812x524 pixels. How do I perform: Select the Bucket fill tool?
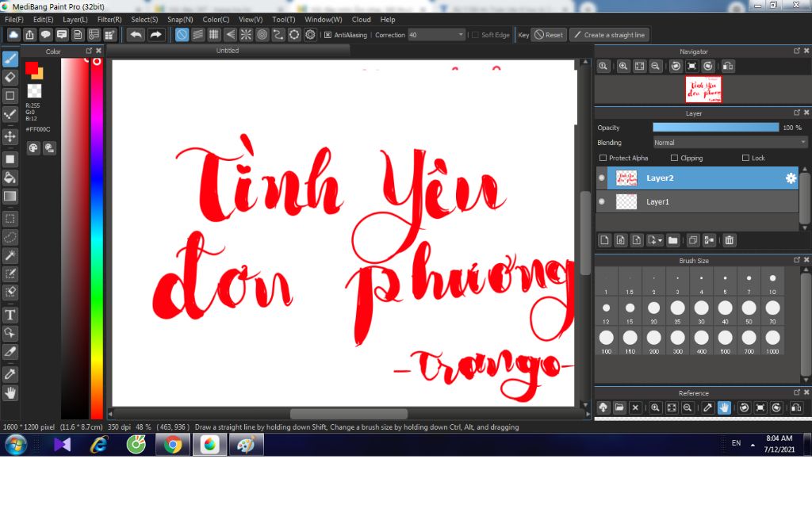(x=10, y=178)
